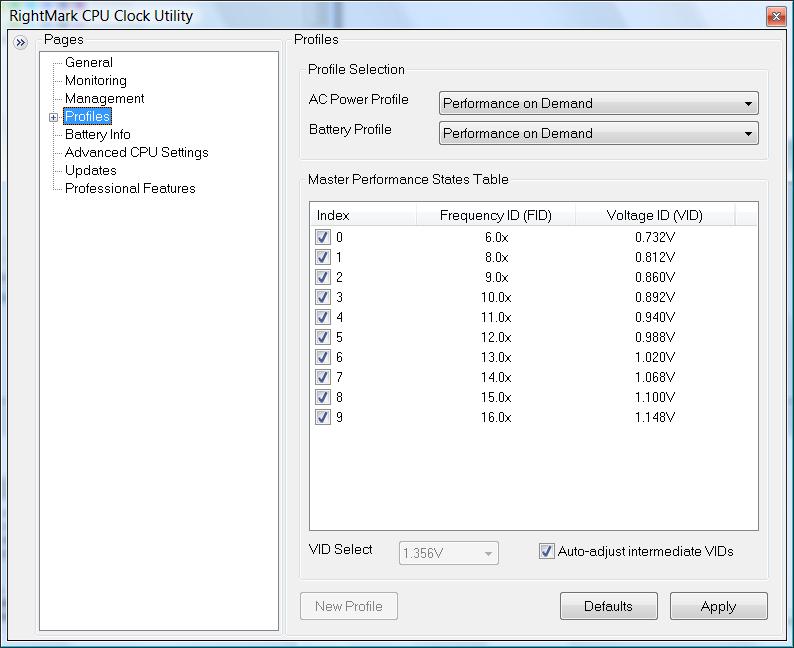Sort by Frequency ID (FID) column header
Image resolution: width=794 pixels, height=648 pixels.
tap(496, 215)
